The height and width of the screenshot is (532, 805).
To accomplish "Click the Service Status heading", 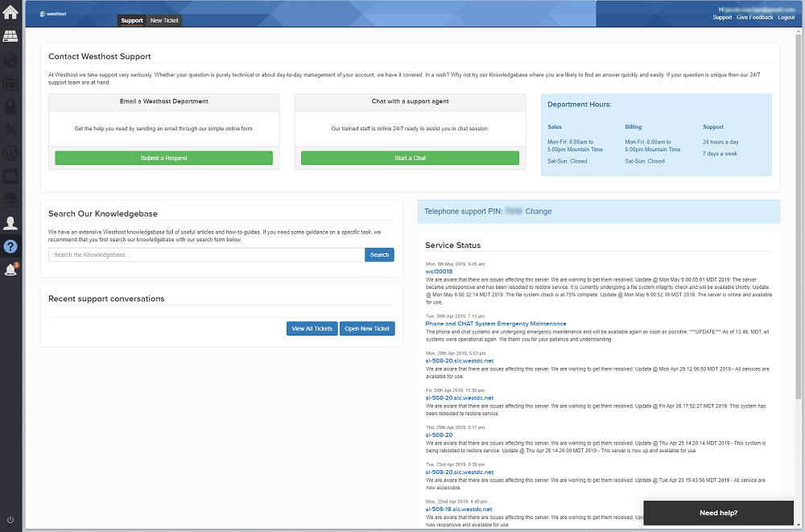I will [452, 245].
